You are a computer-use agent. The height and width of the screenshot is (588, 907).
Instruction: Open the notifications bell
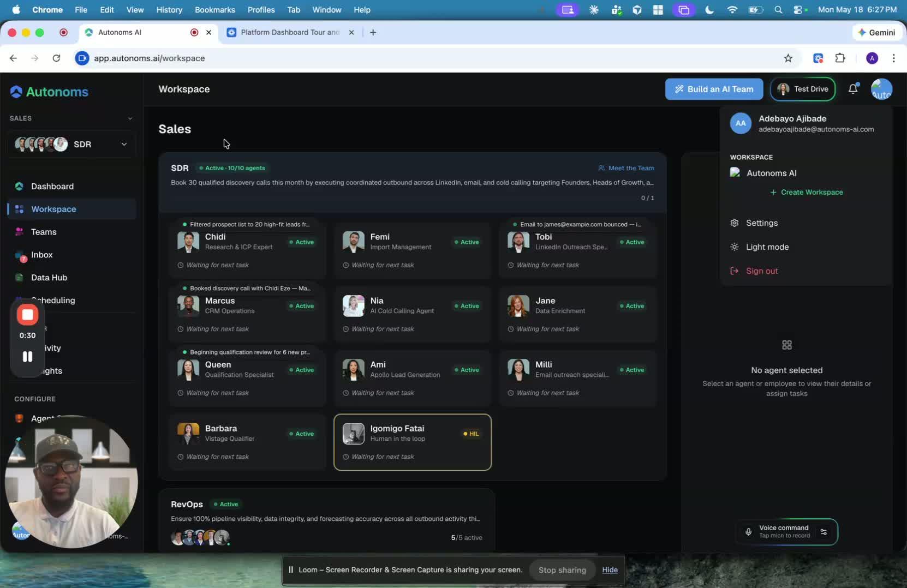click(x=853, y=89)
